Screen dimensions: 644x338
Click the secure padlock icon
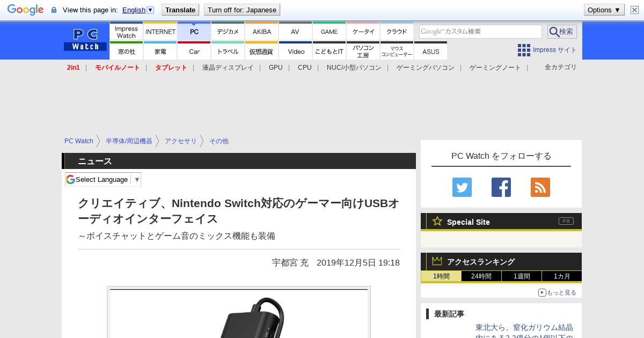tap(54, 10)
